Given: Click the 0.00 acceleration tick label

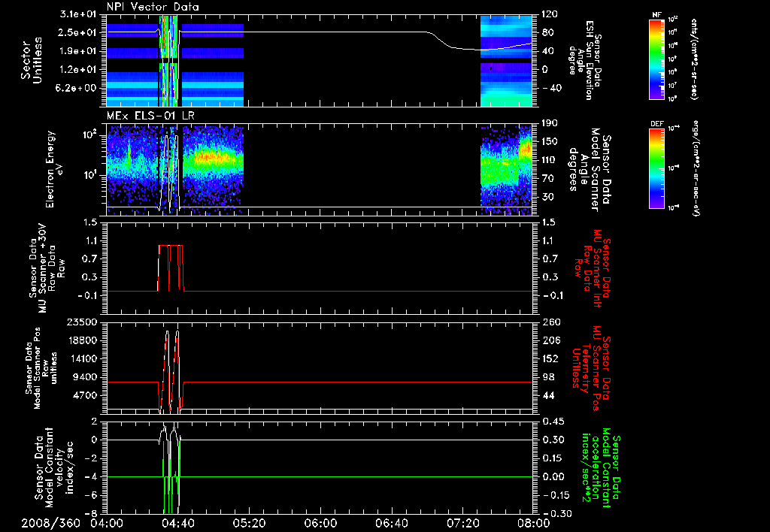Looking at the screenshot, I should click(x=553, y=477).
